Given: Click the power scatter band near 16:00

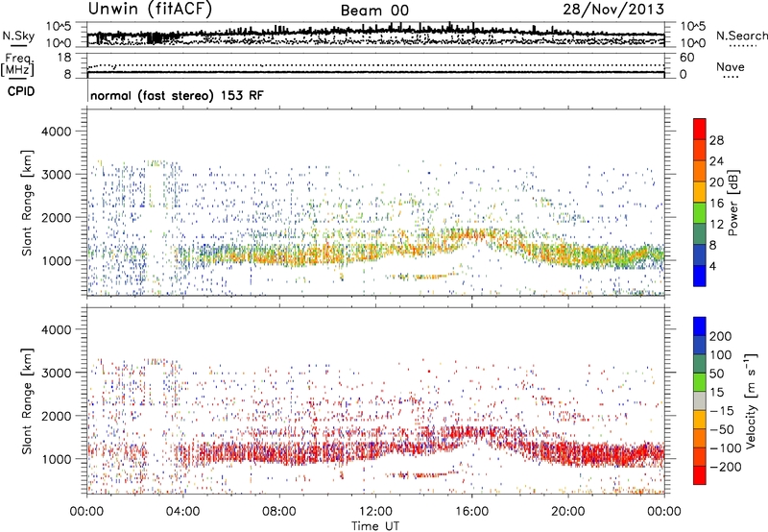Looking at the screenshot, I should [471, 235].
